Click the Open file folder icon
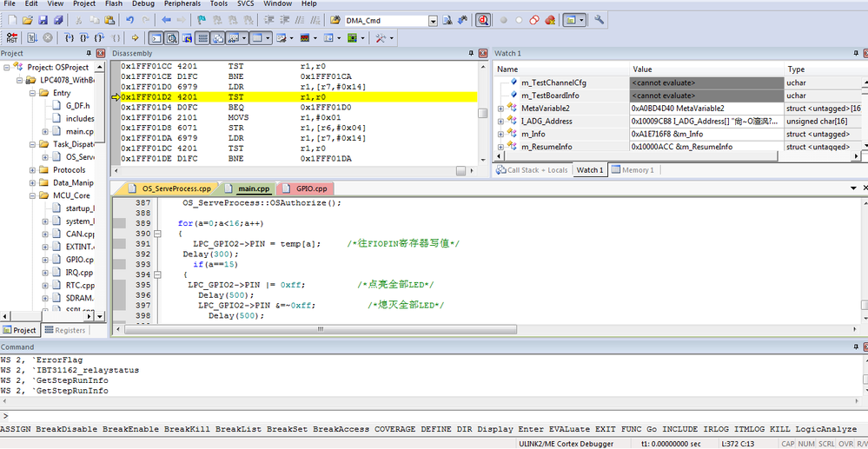Screen dimensions: 868x449 28,21
